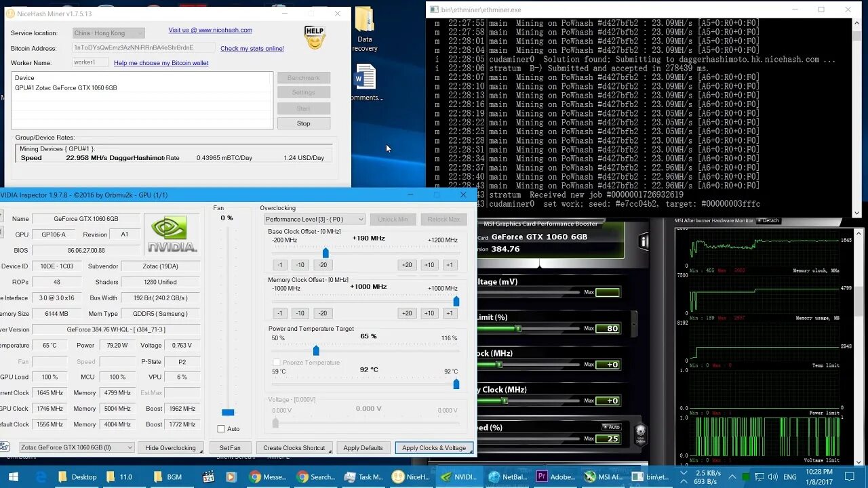Click the NiceHash Help smiley icon
Screen dimensions: 868x488
315,38
